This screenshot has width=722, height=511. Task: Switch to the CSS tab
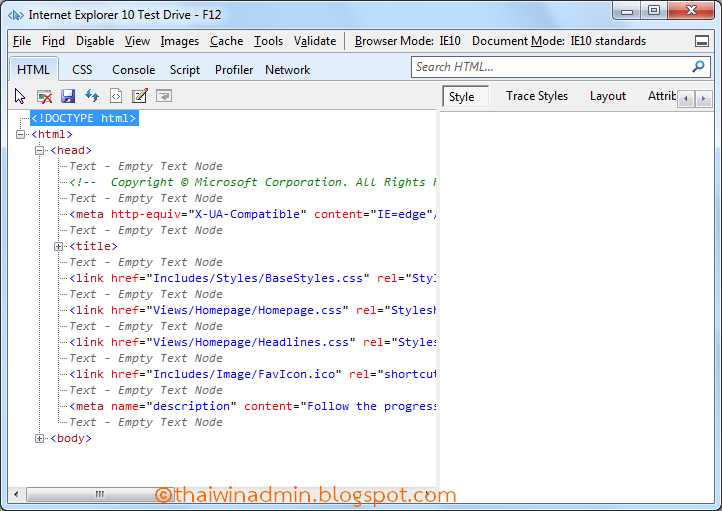pyautogui.click(x=82, y=70)
